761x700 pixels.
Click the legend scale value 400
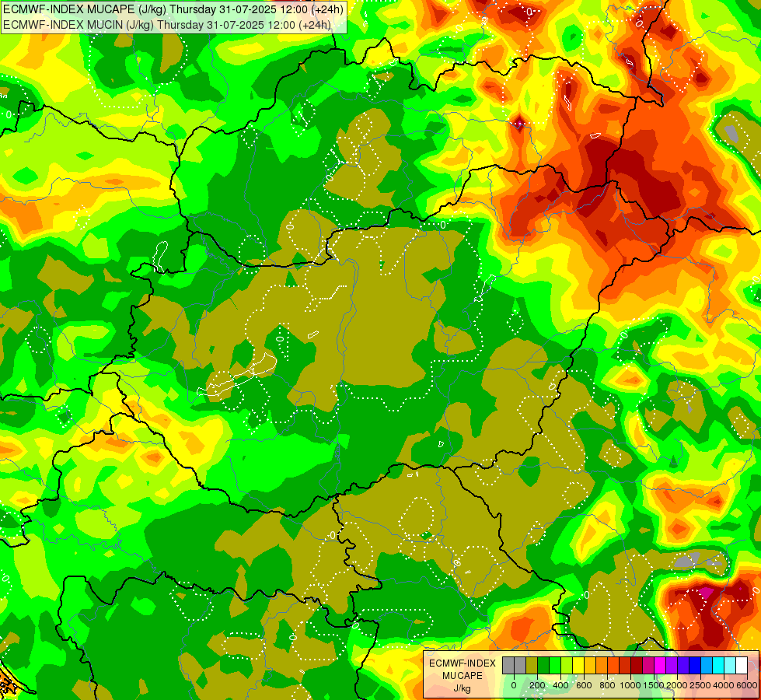[560, 685]
